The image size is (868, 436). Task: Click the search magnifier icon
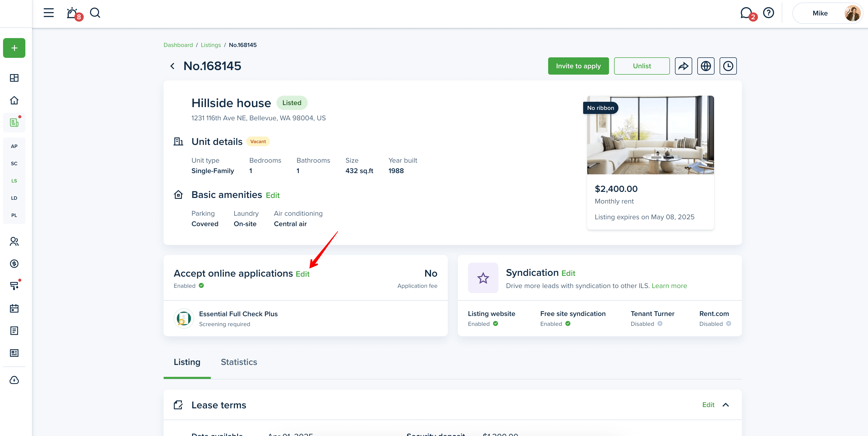click(x=95, y=13)
